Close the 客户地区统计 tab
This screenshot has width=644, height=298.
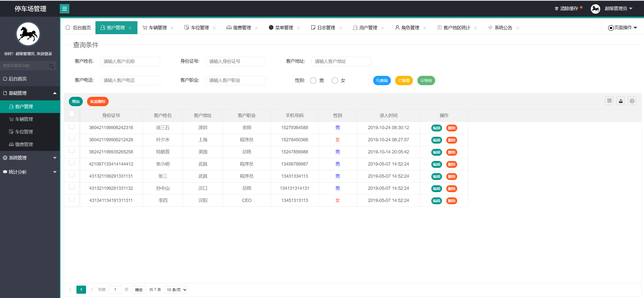476,28
